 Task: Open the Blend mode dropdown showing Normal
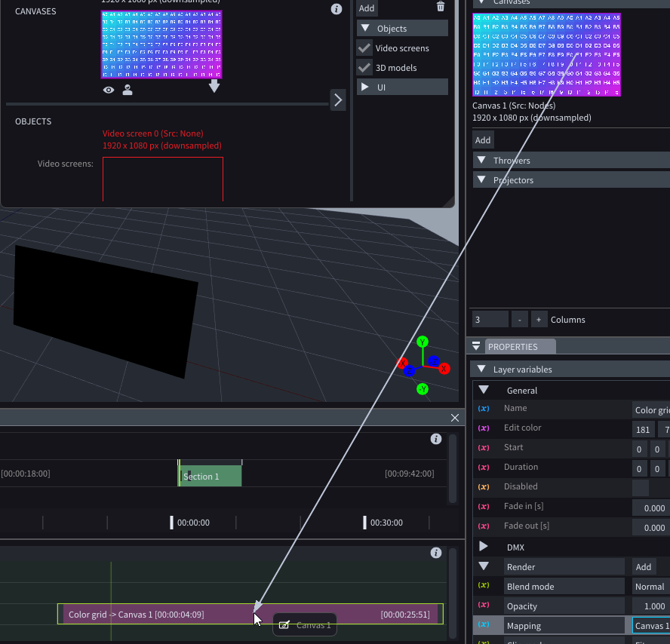pos(650,587)
